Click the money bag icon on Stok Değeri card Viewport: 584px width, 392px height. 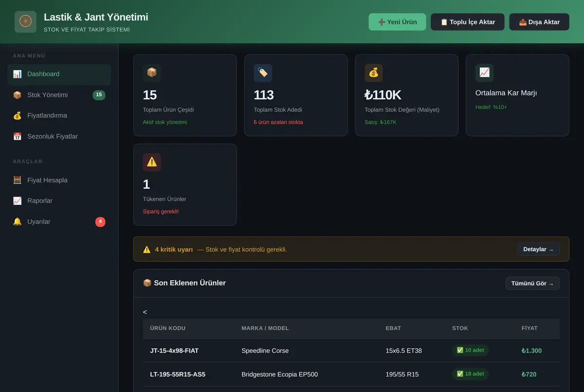click(374, 72)
